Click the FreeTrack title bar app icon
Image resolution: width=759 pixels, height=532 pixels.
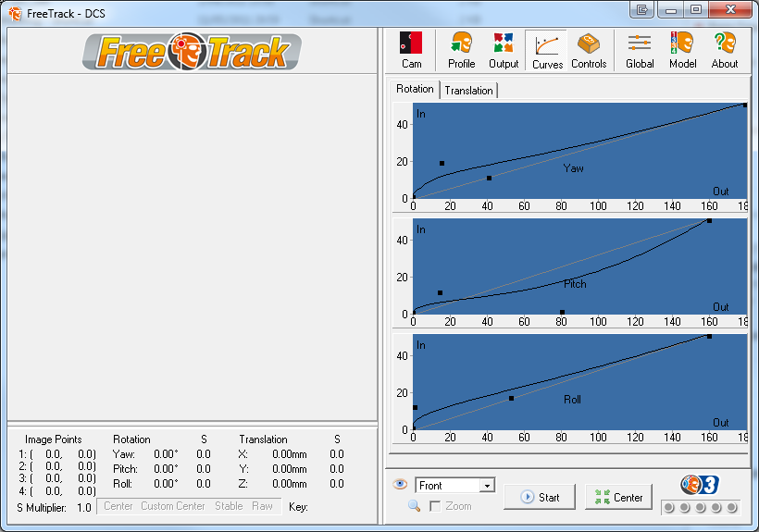15,14
